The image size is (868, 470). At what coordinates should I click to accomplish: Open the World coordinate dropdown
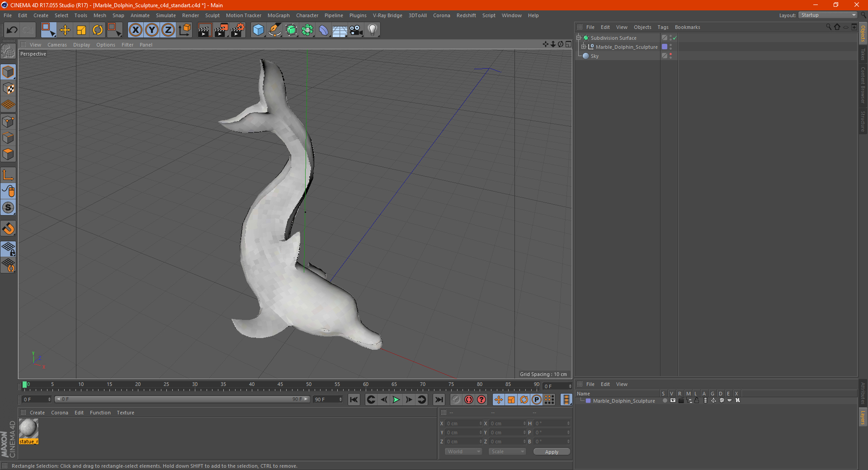click(x=463, y=451)
